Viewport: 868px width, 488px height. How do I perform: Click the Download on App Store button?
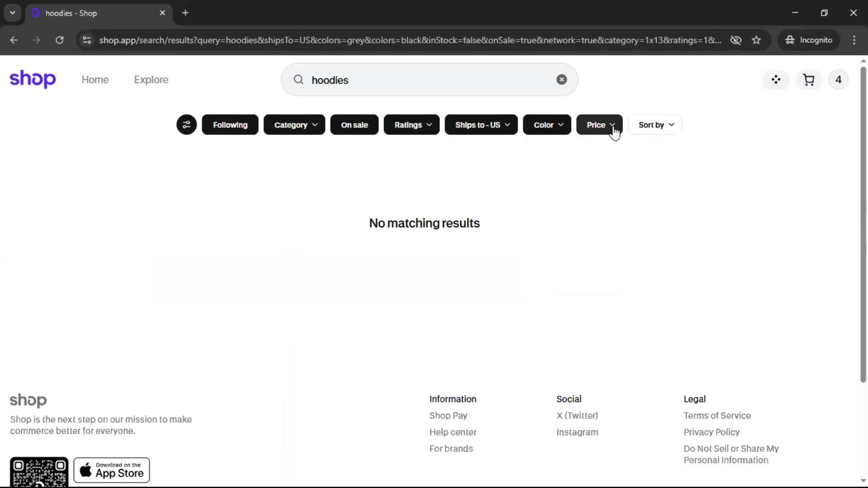click(x=112, y=470)
